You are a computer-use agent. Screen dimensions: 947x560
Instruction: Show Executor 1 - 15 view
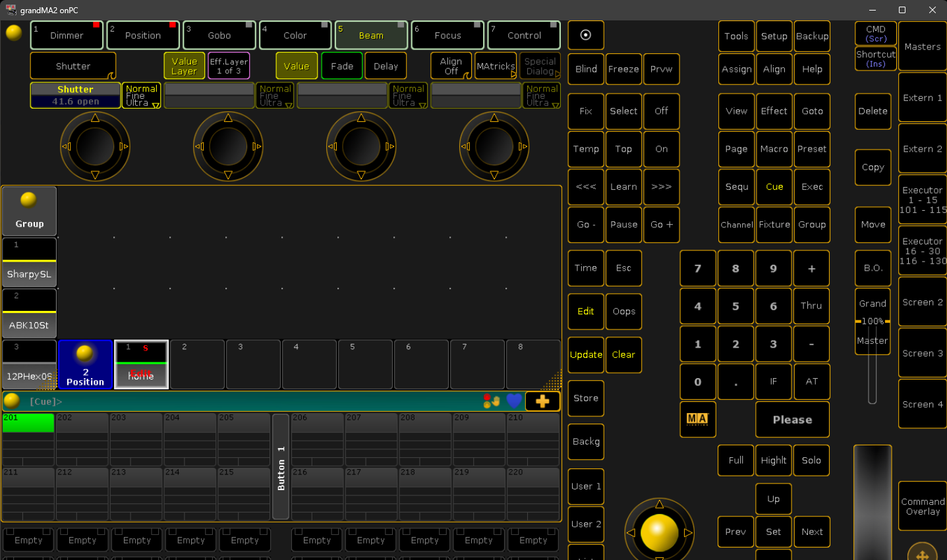coord(923,200)
